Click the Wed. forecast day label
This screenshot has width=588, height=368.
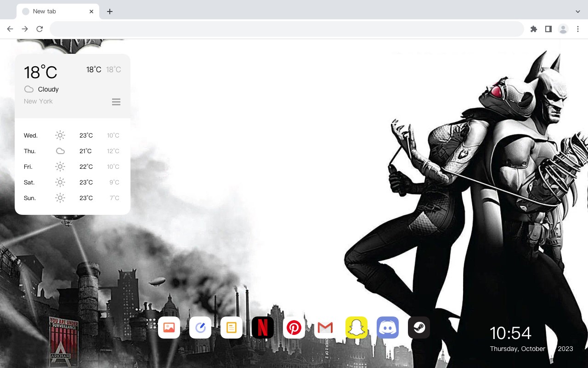click(x=31, y=135)
